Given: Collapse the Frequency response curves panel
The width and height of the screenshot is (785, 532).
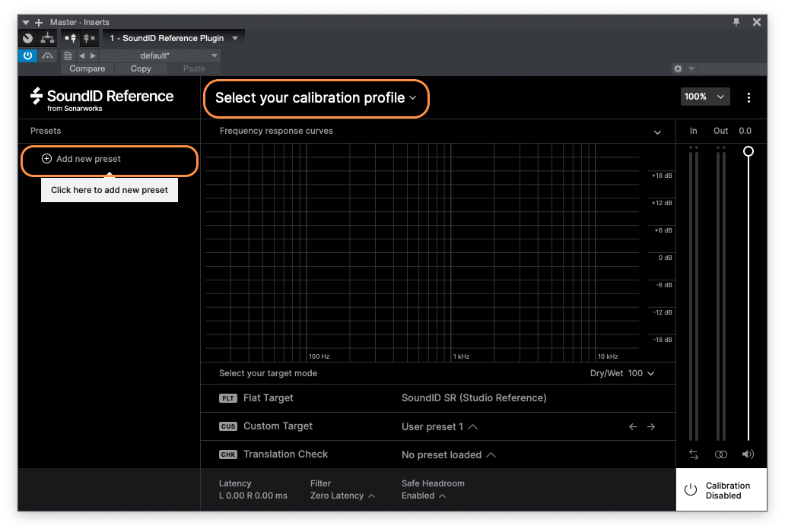Looking at the screenshot, I should point(658,132).
